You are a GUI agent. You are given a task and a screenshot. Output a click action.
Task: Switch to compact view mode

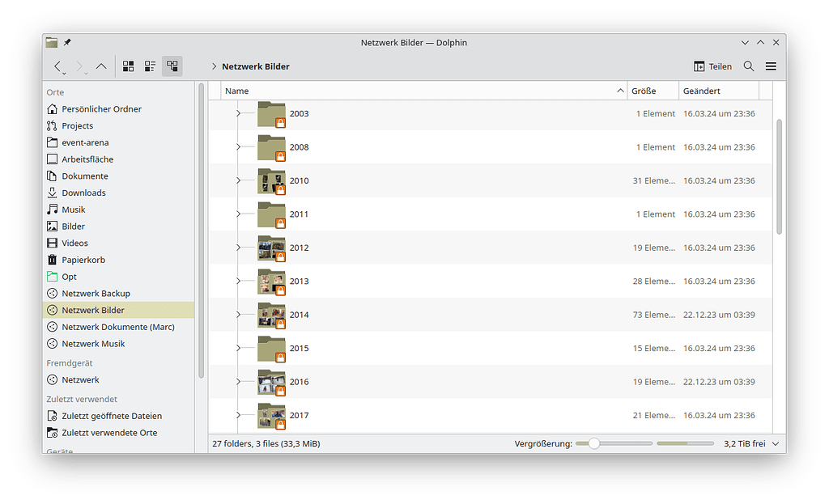[149, 66]
